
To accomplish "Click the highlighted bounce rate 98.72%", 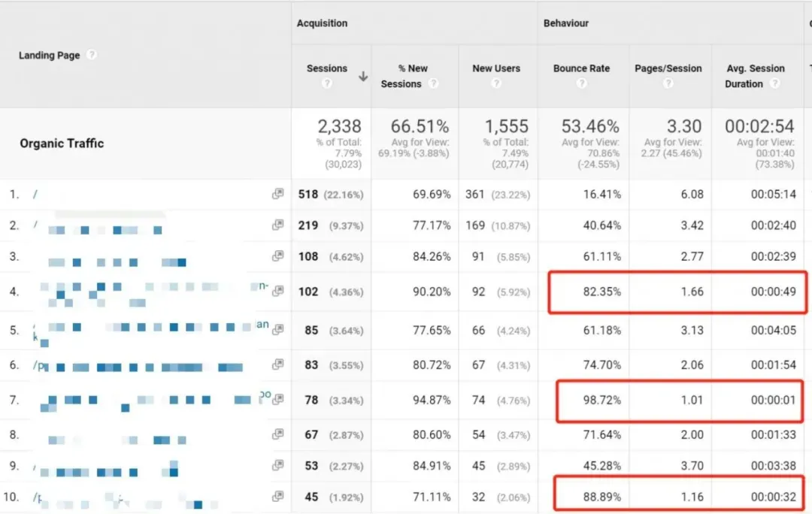I will click(601, 400).
